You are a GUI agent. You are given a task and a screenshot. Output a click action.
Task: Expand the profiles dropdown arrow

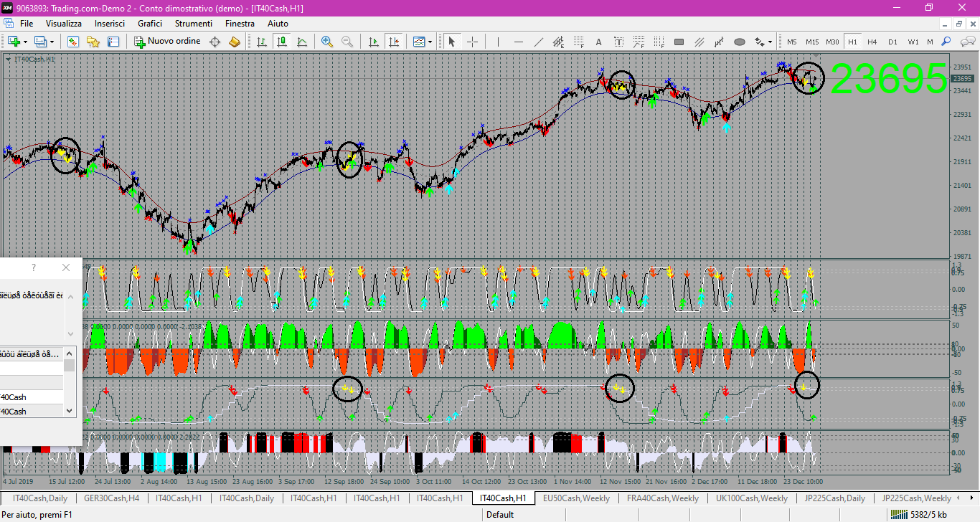point(52,42)
